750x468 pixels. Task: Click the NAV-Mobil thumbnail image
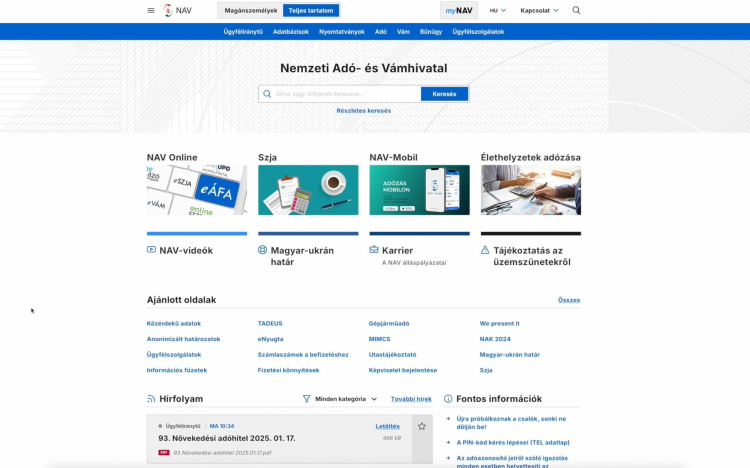click(x=419, y=190)
